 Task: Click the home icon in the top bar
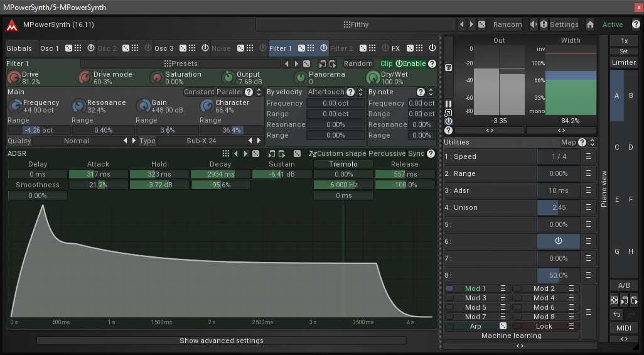[590, 25]
